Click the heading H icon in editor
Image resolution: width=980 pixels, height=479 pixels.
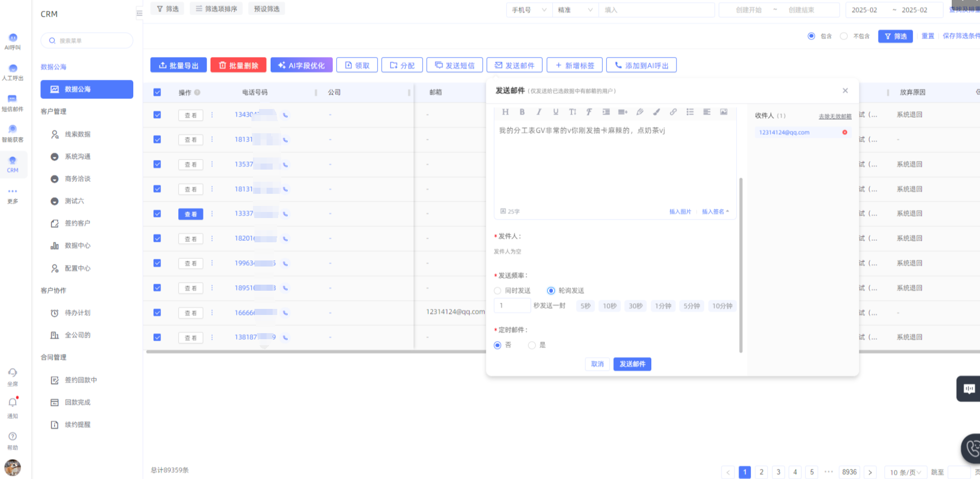point(505,112)
